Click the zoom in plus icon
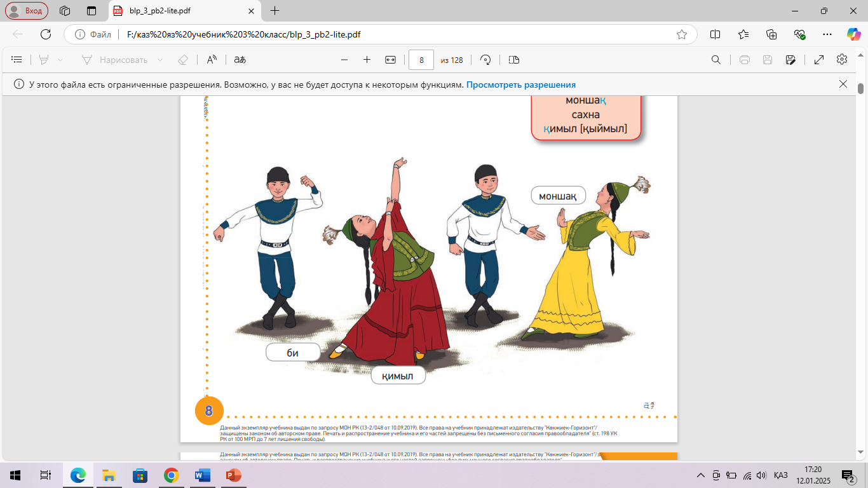 click(x=367, y=60)
